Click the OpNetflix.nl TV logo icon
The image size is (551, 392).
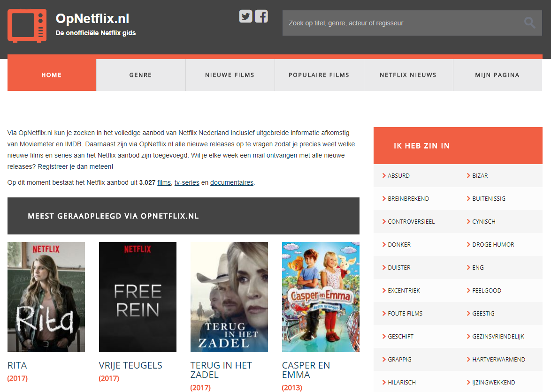tap(27, 26)
